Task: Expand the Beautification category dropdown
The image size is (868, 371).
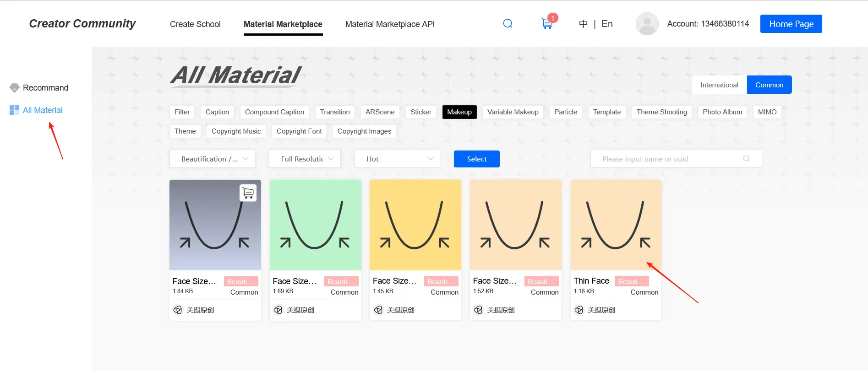Action: (212, 159)
